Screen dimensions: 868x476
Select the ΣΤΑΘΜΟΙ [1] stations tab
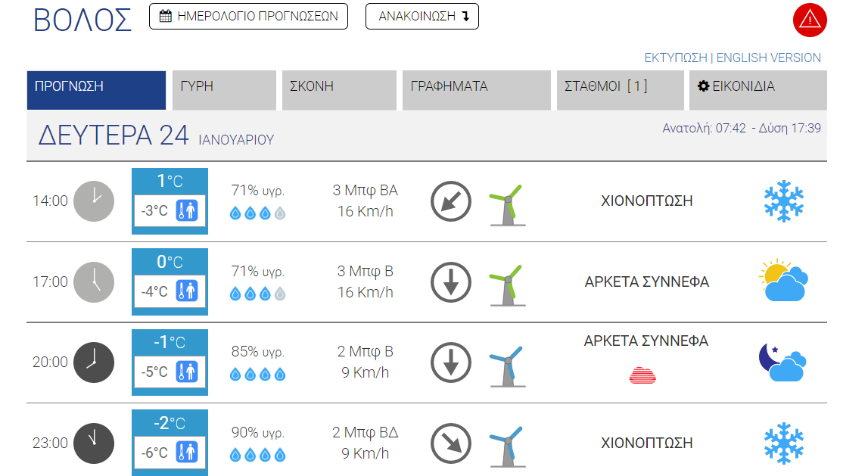(x=620, y=90)
